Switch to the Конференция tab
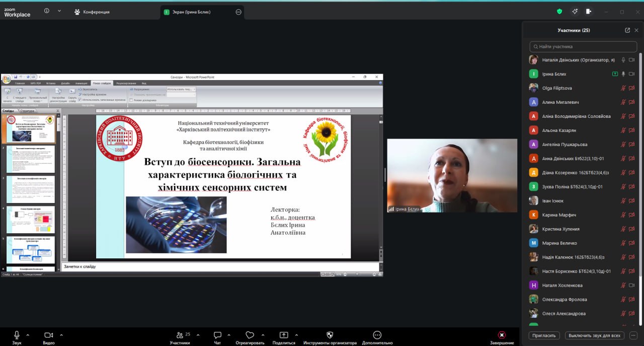 pyautogui.click(x=92, y=12)
